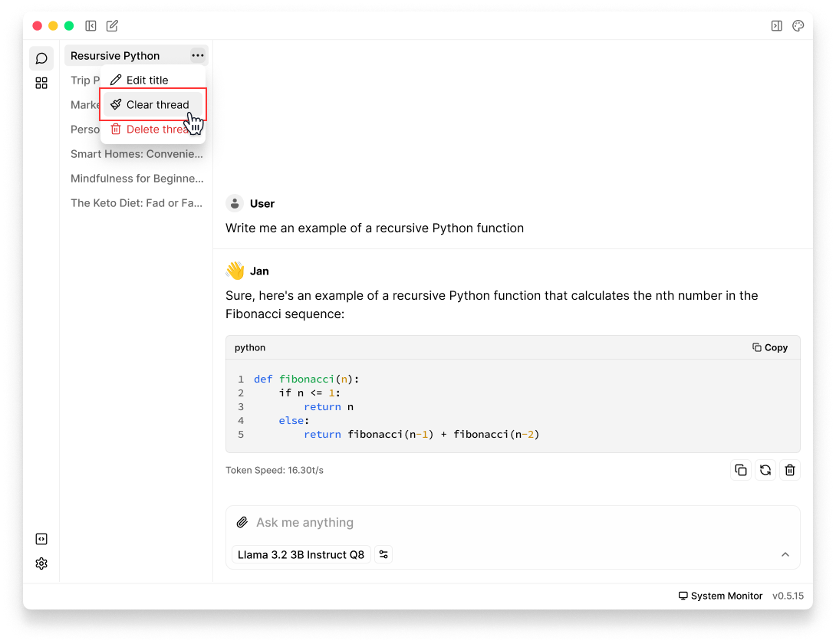Image resolution: width=836 pixels, height=644 pixels.
Task: Click the Jan waving hand avatar
Action: (235, 271)
